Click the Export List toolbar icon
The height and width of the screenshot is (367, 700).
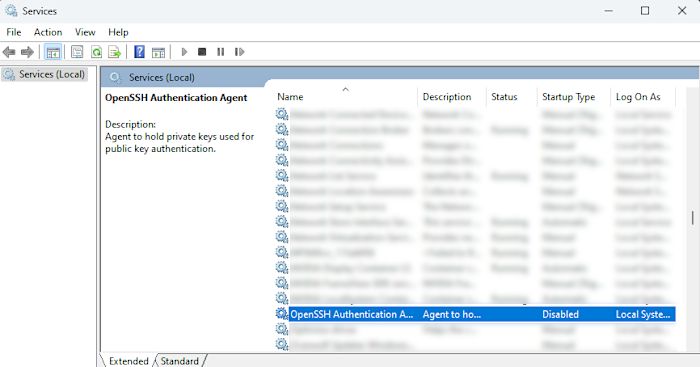click(115, 52)
